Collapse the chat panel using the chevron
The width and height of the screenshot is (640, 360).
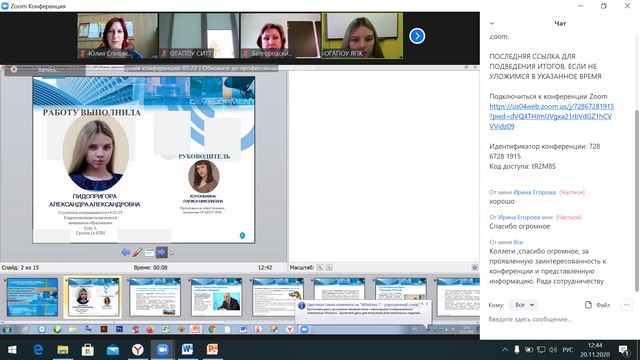point(492,23)
